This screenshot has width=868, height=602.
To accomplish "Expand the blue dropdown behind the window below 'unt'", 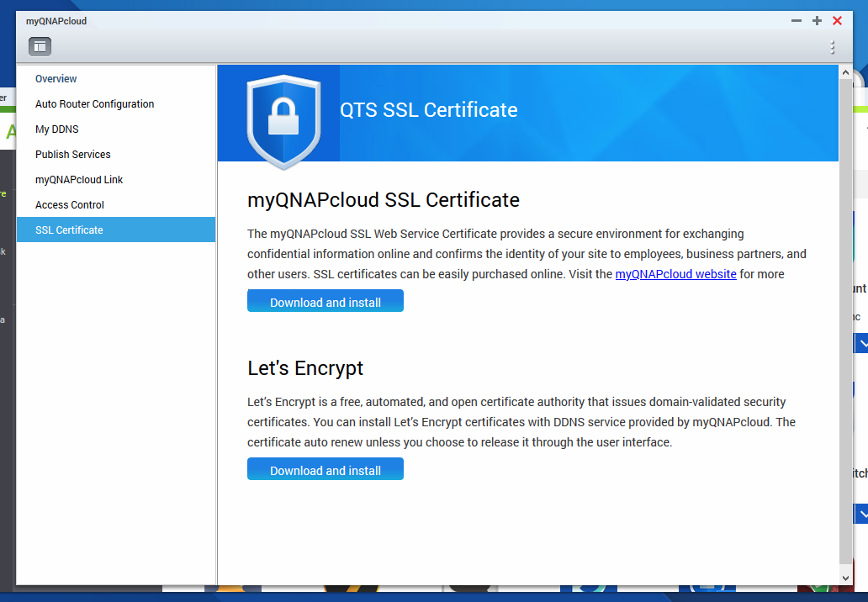I will tap(861, 344).
